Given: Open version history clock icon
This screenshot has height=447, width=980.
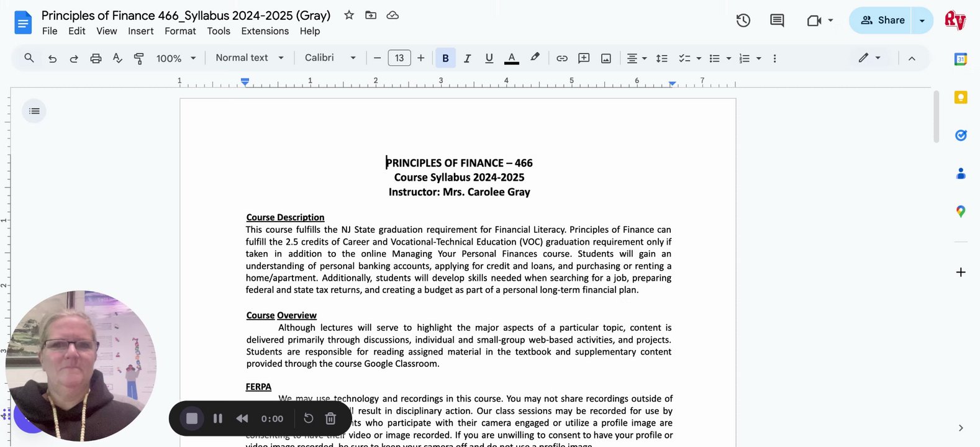Looking at the screenshot, I should pos(743,20).
